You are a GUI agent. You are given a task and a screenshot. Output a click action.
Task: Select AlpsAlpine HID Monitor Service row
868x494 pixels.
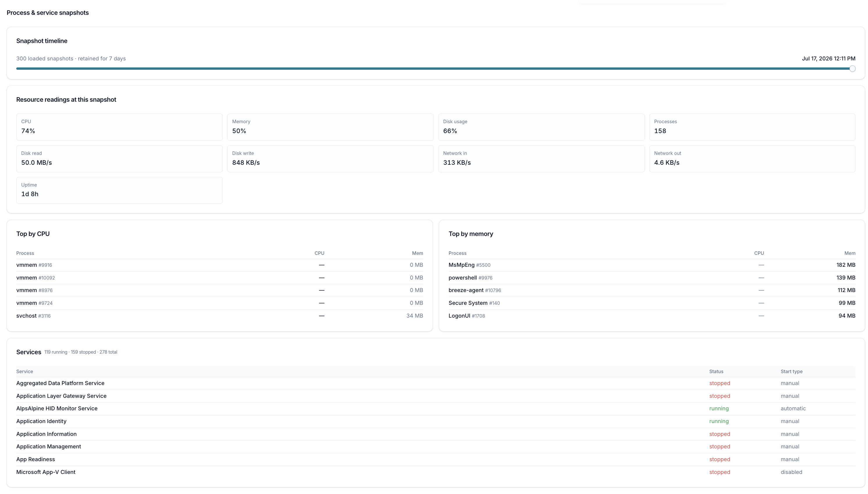(436, 409)
